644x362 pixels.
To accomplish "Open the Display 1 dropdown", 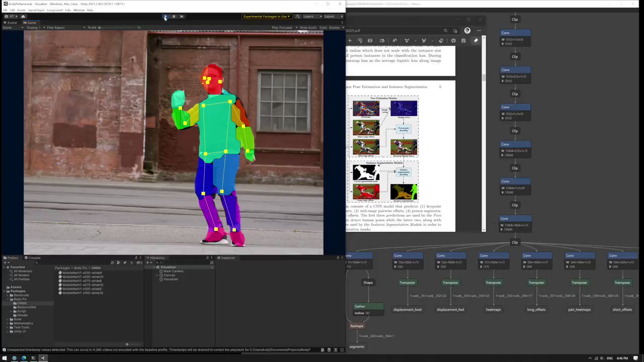I will point(35,28).
